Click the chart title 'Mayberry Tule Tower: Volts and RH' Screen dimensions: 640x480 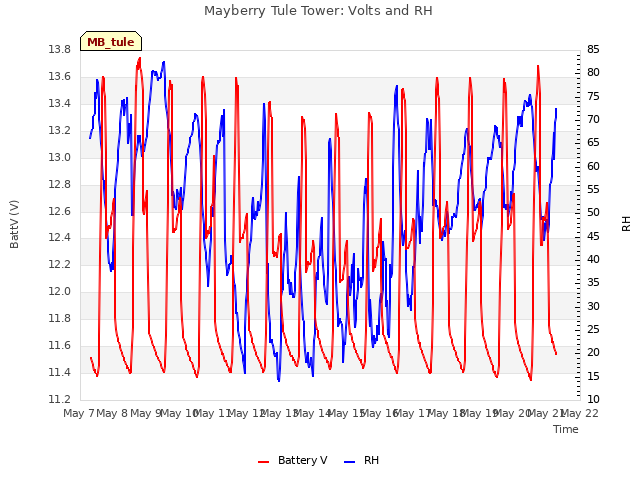click(318, 11)
